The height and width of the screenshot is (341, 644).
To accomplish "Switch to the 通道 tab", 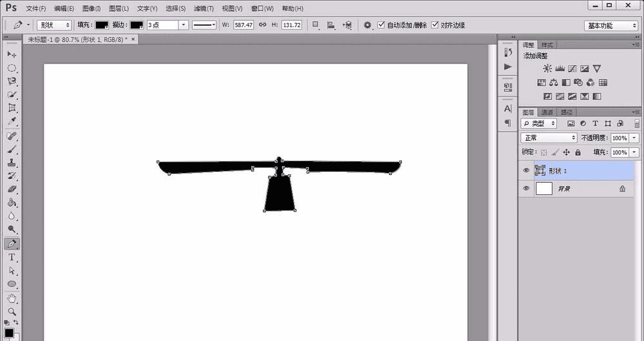I will [x=547, y=112].
